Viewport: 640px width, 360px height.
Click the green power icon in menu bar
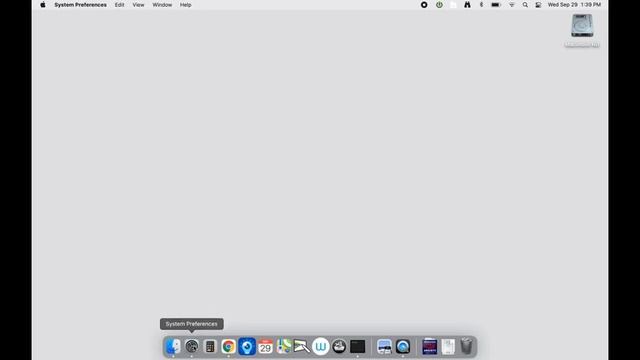(439, 5)
